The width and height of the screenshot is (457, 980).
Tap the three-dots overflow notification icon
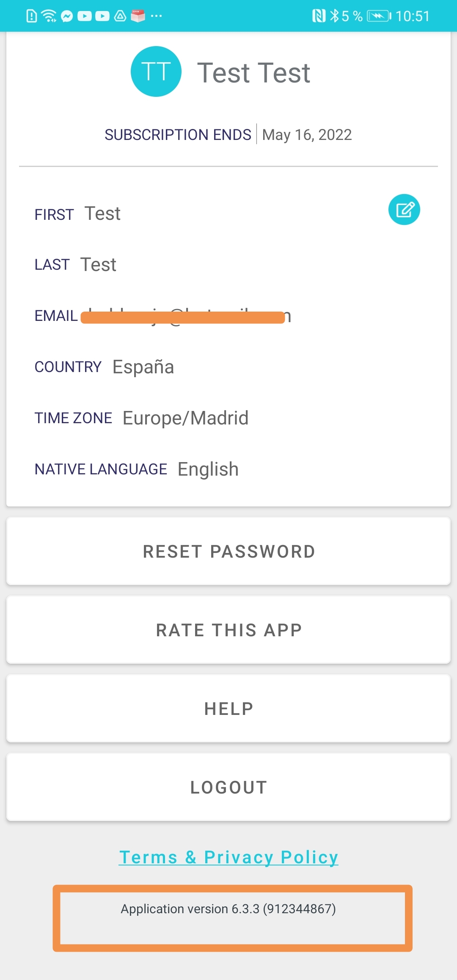[x=156, y=16]
